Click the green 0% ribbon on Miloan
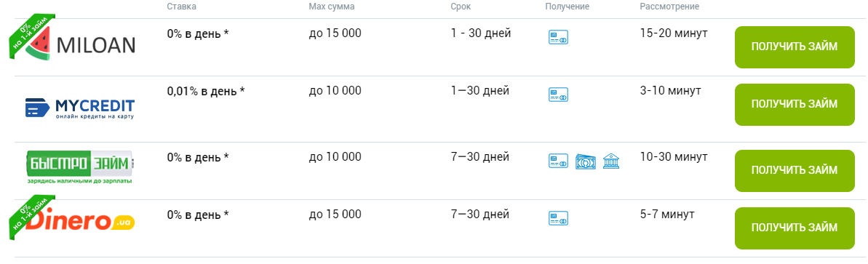868x264 pixels. 32,36
